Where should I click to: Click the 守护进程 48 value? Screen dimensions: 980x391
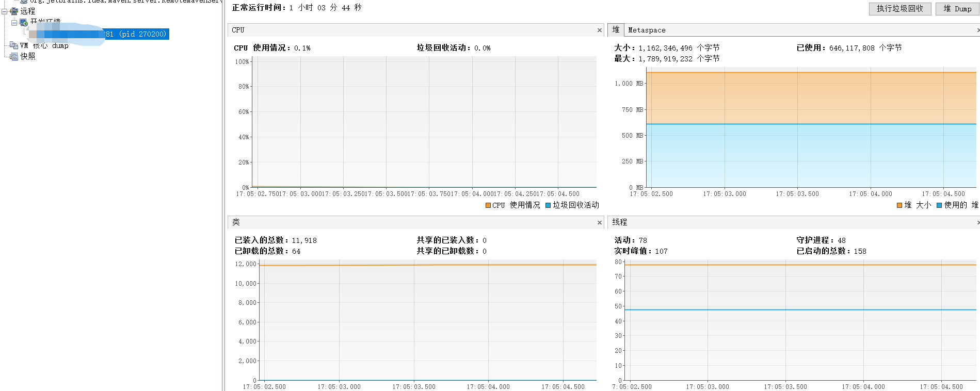click(842, 240)
